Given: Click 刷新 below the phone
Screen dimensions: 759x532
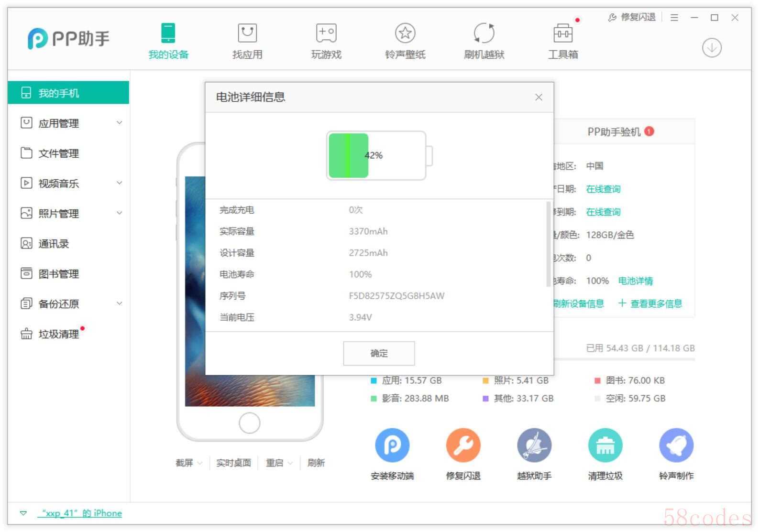Looking at the screenshot, I should click(x=316, y=463).
